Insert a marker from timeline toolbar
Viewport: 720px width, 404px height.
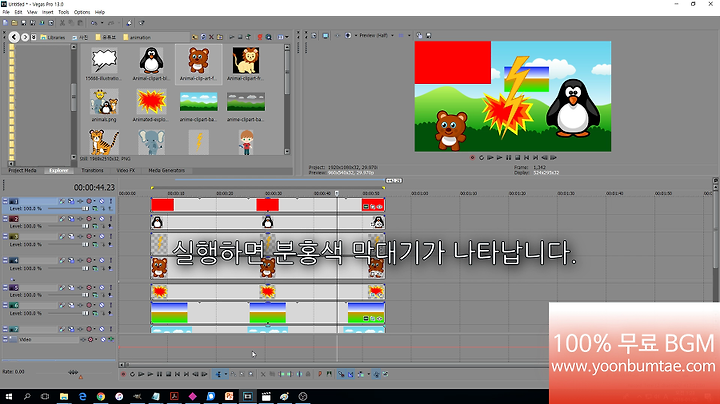(320, 374)
